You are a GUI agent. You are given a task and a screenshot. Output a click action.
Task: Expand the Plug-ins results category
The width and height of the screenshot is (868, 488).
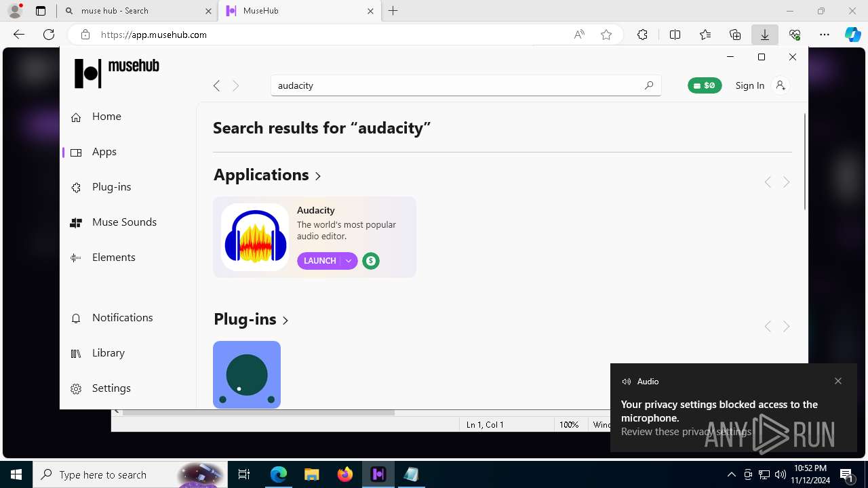pyautogui.click(x=251, y=319)
